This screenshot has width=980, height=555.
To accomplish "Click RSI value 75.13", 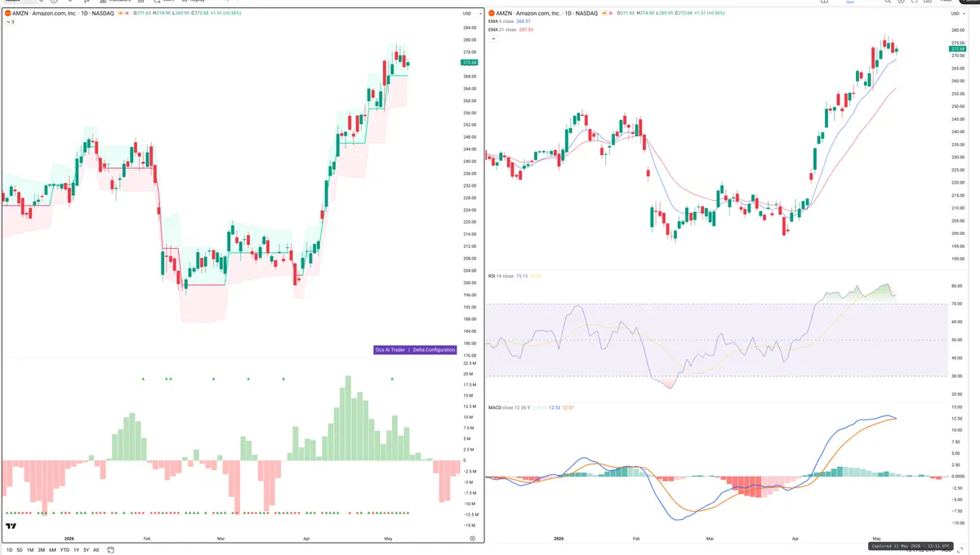I will (x=522, y=276).
